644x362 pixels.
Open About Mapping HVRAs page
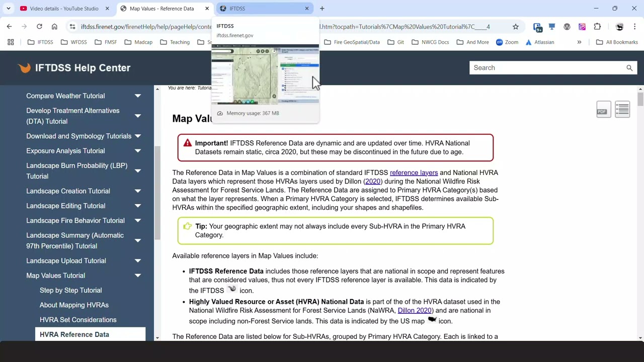(74, 305)
